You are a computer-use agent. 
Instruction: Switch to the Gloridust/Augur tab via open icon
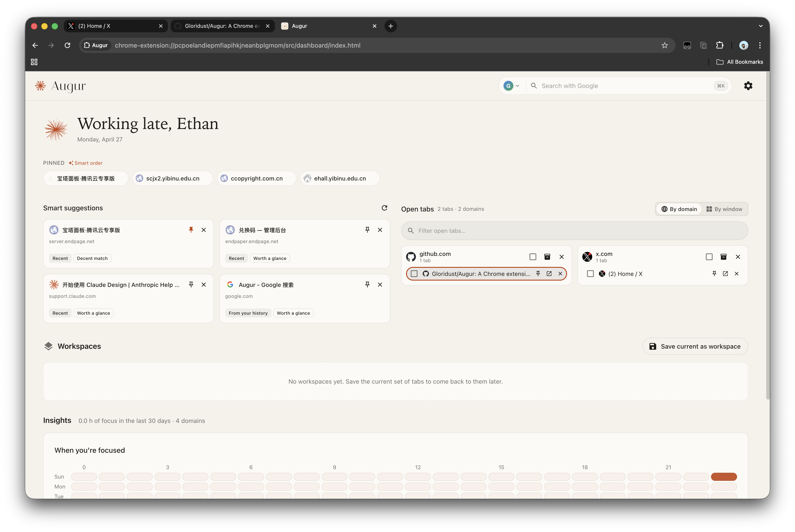click(x=549, y=273)
